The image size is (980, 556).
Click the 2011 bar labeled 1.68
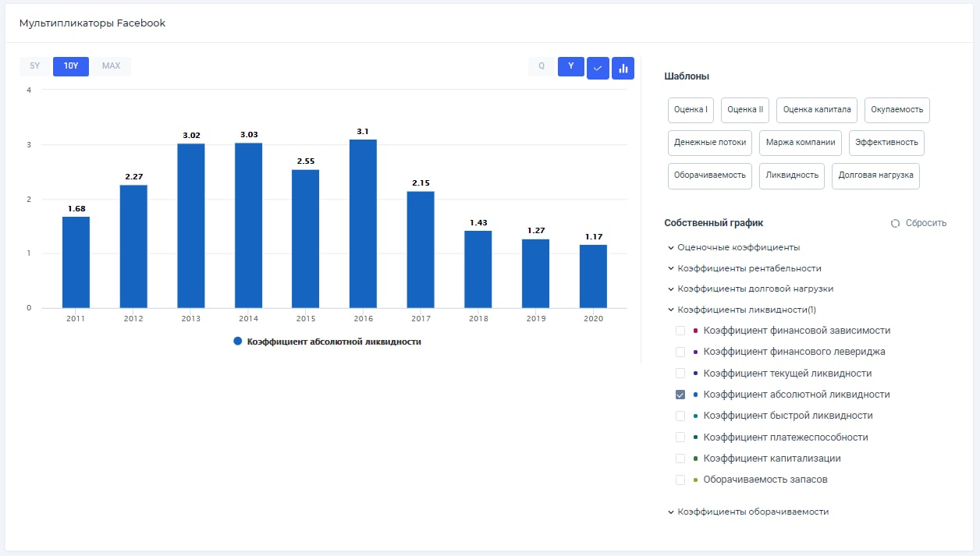click(76, 262)
